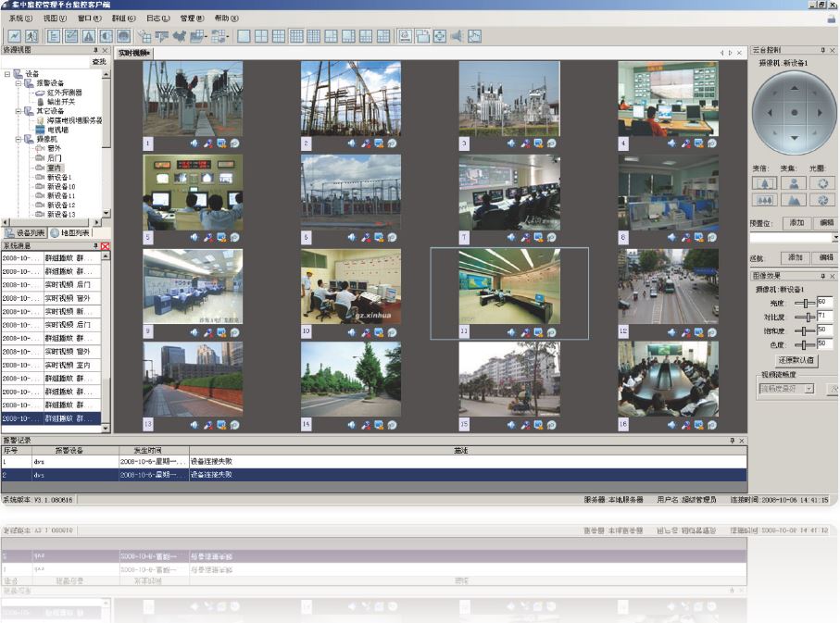
Task: Click the 查找 search button
Action: 98,62
